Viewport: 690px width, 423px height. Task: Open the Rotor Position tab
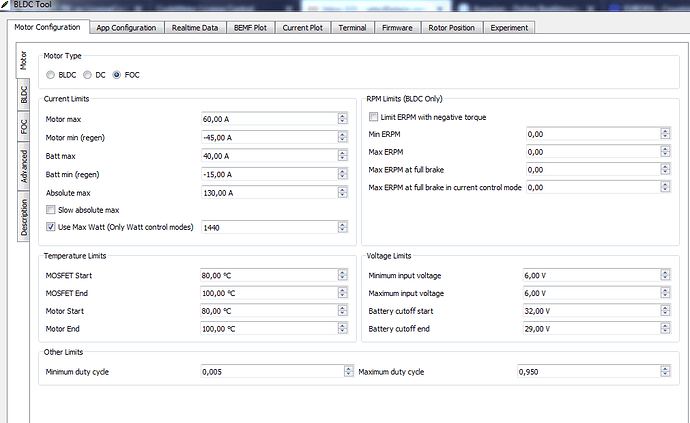pyautogui.click(x=448, y=27)
